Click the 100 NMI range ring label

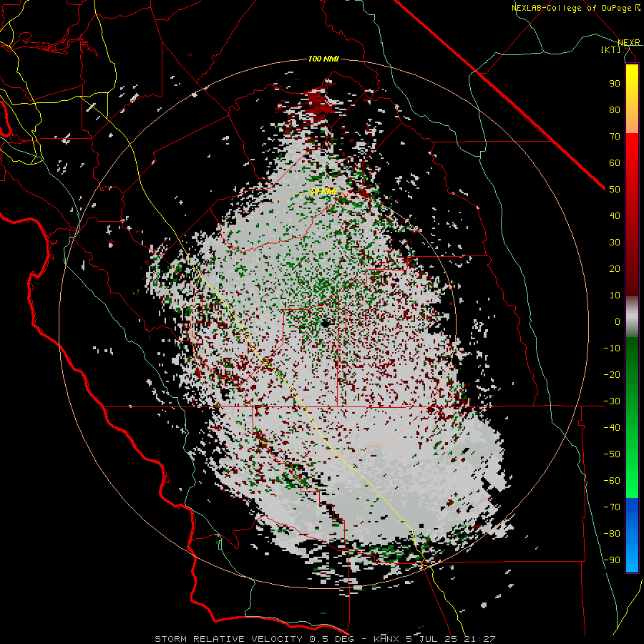[323, 59]
